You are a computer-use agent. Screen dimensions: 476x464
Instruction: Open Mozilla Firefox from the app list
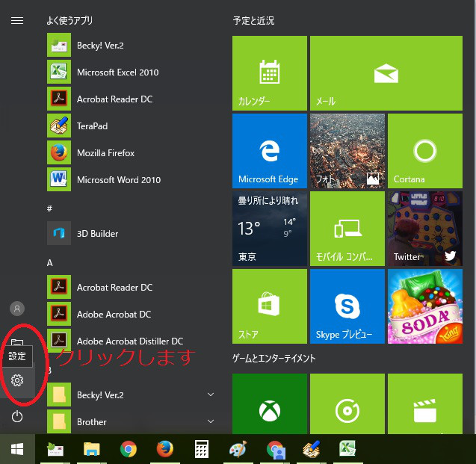[x=131, y=152]
